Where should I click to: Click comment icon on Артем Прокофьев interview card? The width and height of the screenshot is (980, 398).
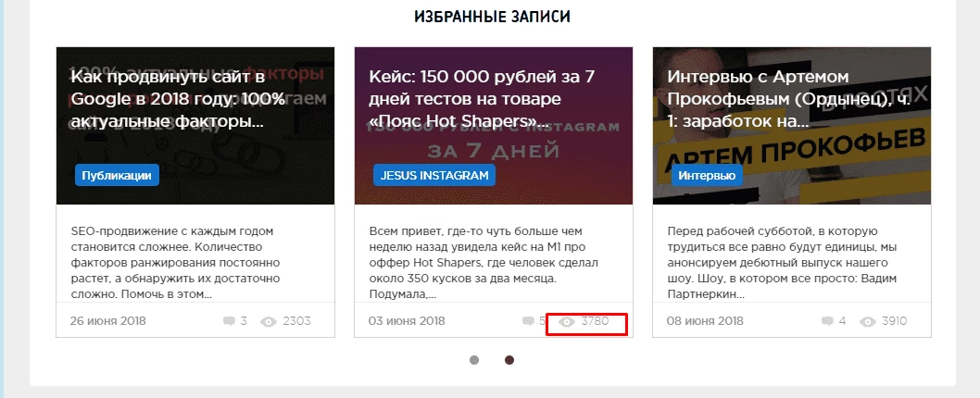[827, 322]
